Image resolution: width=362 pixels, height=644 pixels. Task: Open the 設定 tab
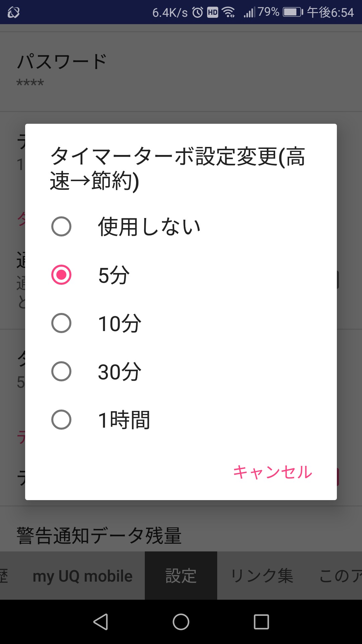click(x=181, y=576)
